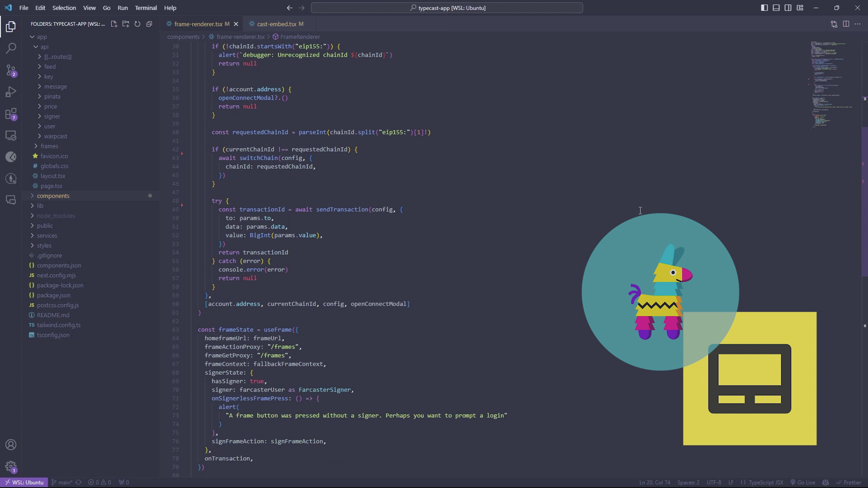
Task: Open the Remote Explorer view
Action: click(x=11, y=135)
